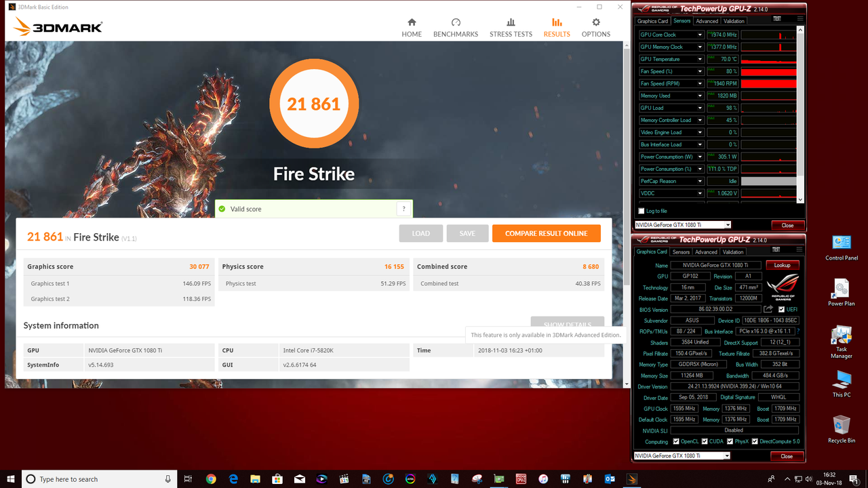Click the Lookup button for the GTX 1080 Ti

click(x=782, y=264)
